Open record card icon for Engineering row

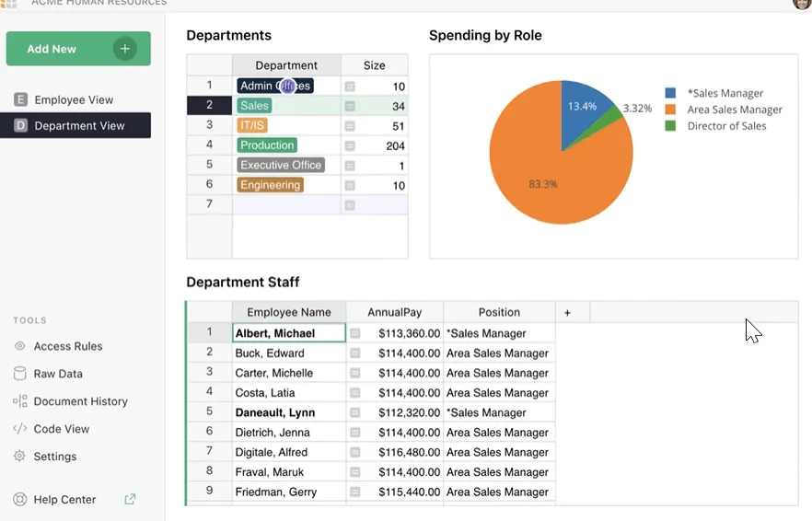[x=350, y=185]
